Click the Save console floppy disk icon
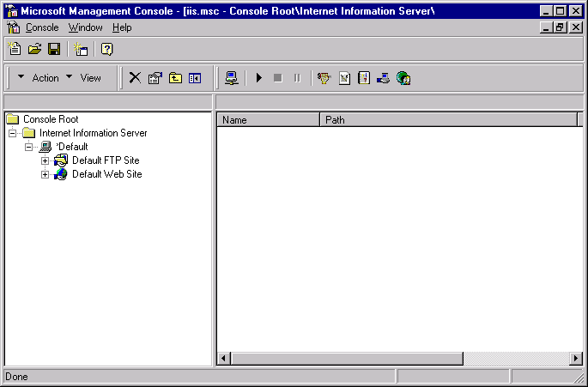This screenshot has height=387, width=588. click(x=54, y=49)
